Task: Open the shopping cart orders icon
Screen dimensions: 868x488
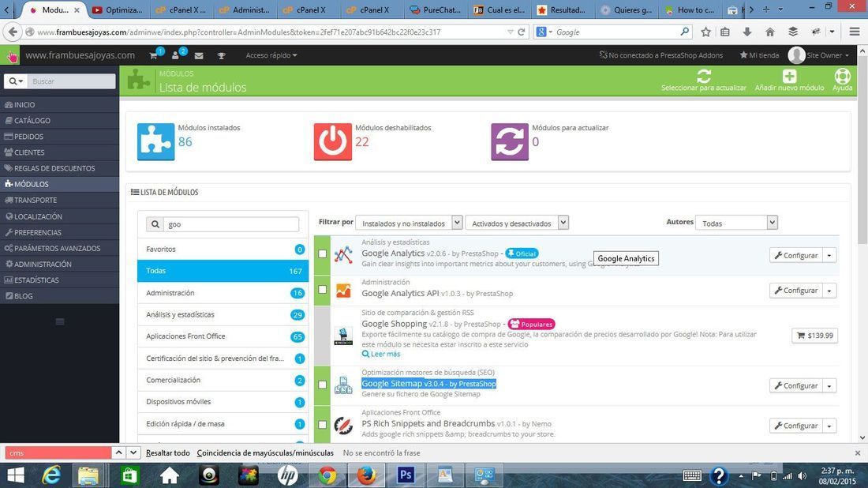Action: pos(154,55)
